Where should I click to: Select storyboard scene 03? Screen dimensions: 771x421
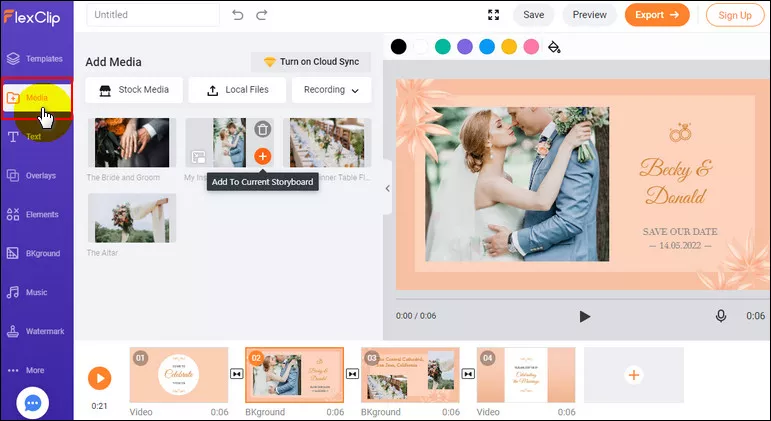[410, 375]
